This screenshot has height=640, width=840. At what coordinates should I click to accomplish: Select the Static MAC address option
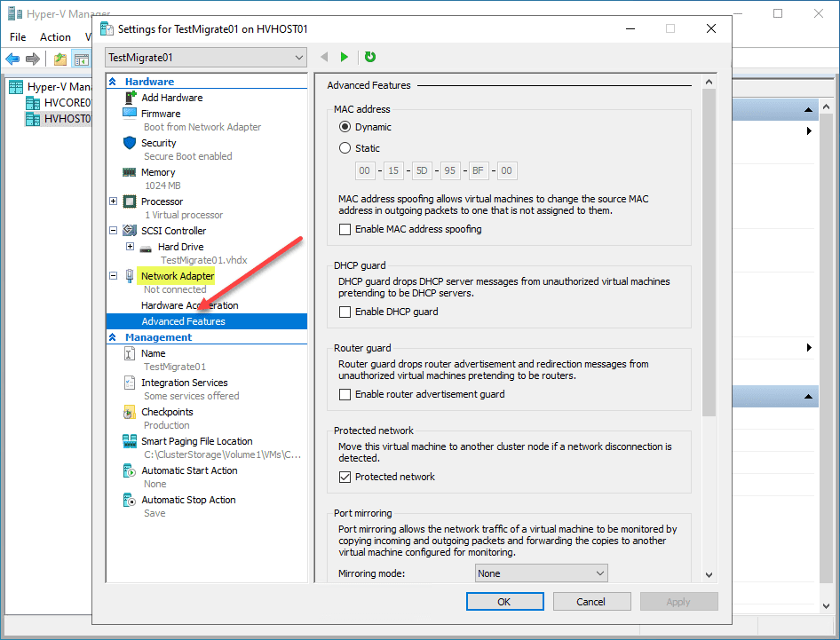(x=345, y=148)
